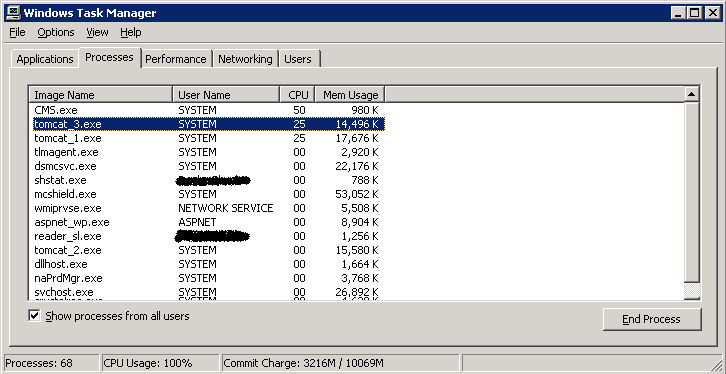Select the naPrdMgr.exe process
726x374 pixels.
click(x=208, y=278)
